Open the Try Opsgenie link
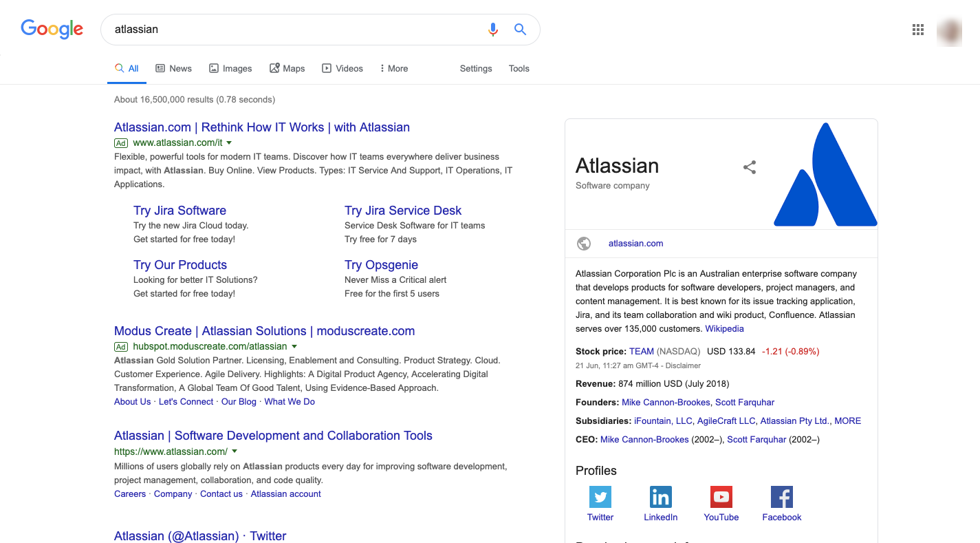The image size is (980, 543). click(381, 265)
